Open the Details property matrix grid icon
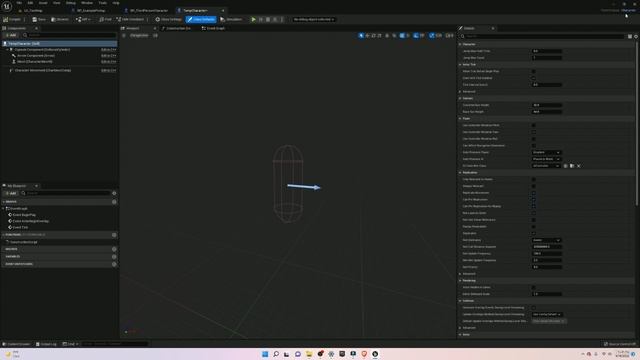This screenshot has height=360, width=640. [x=630, y=36]
